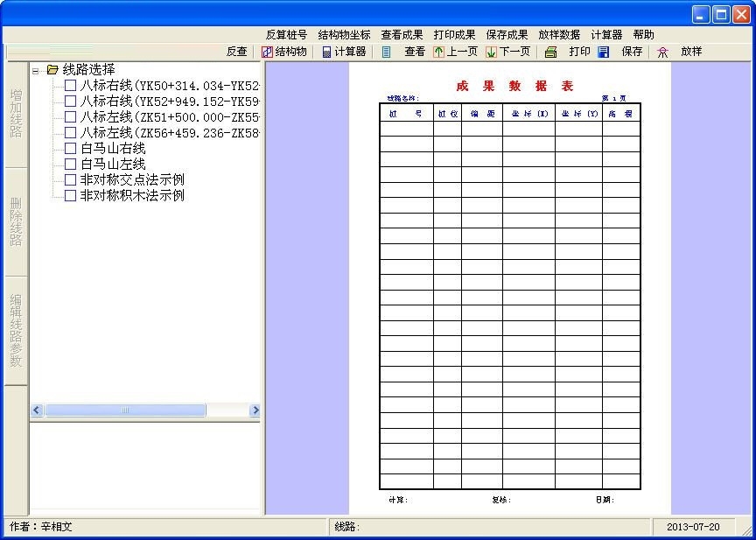756x540 pixels.
Task: Check the 白马山右线 checkbox
Action: point(70,149)
